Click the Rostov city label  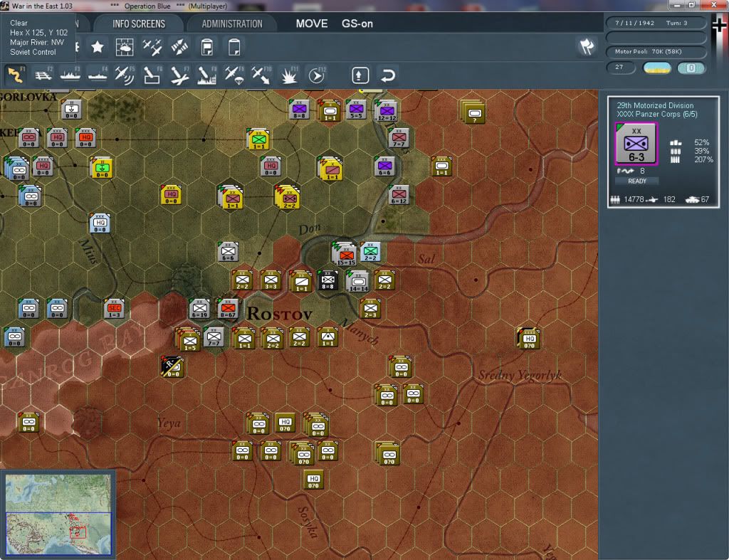click(x=279, y=314)
